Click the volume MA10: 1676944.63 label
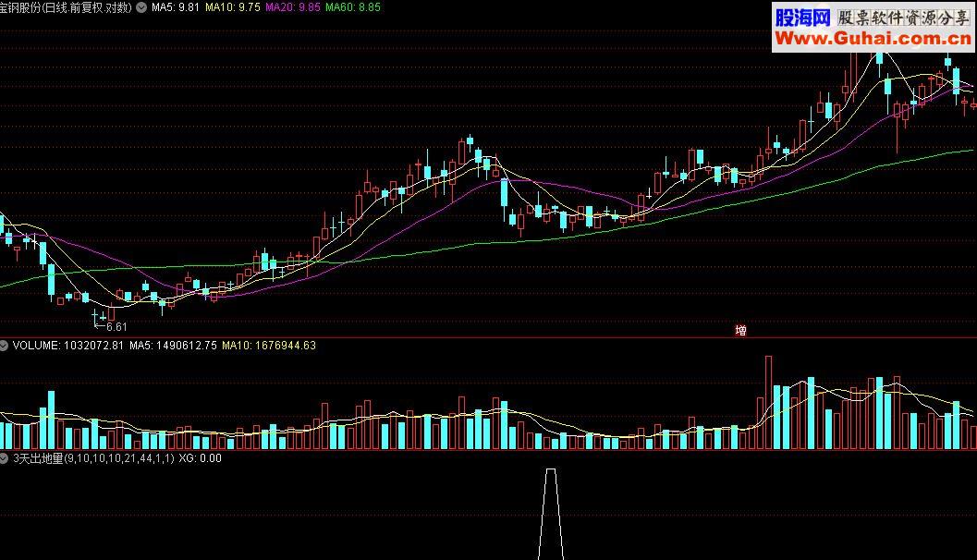This screenshot has width=977, height=560. pyautogui.click(x=269, y=345)
